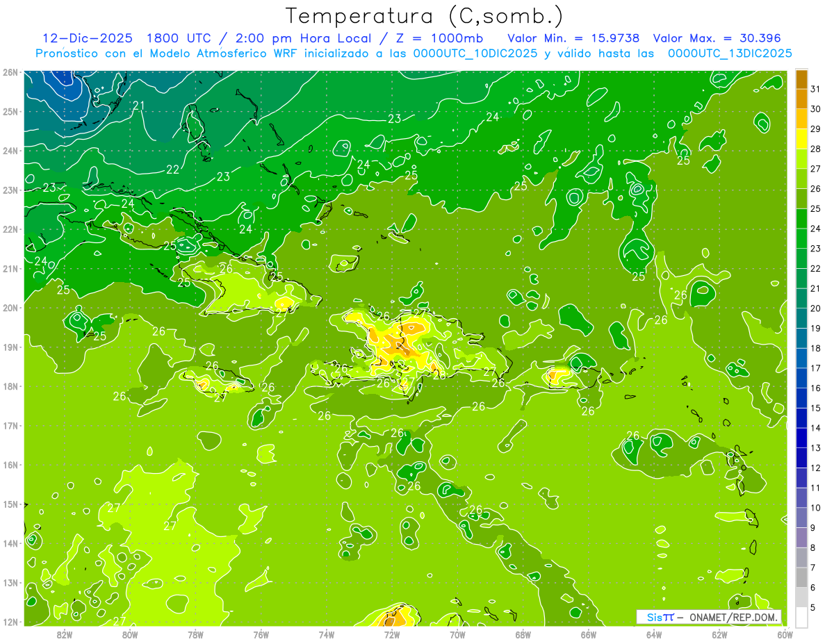Click the '31' label on the color scale
This screenshot has height=644, width=834.
pyautogui.click(x=815, y=89)
